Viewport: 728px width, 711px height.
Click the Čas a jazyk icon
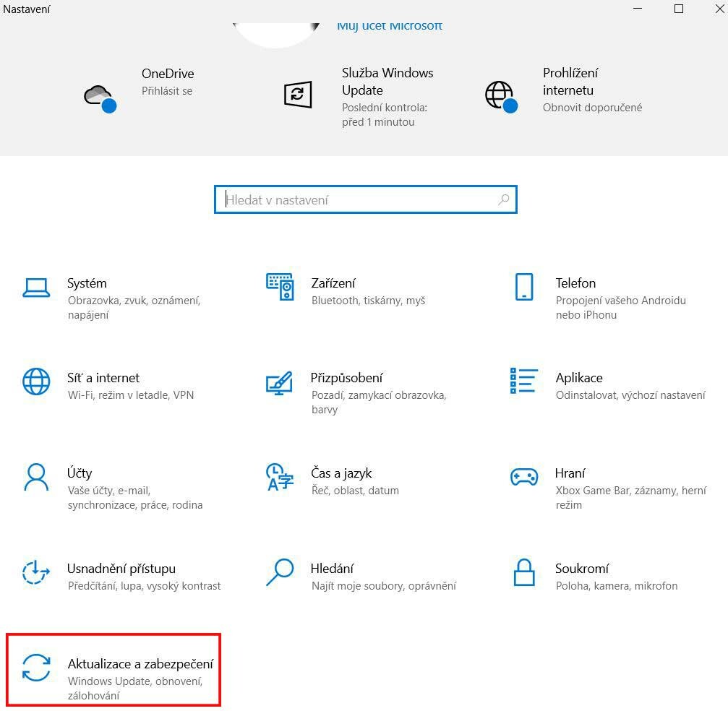click(x=280, y=477)
